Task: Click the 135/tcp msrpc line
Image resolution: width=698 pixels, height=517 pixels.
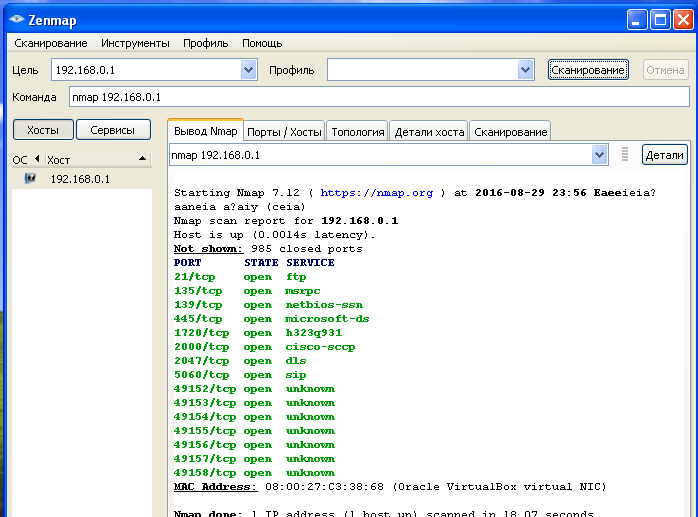Action: click(x=247, y=291)
